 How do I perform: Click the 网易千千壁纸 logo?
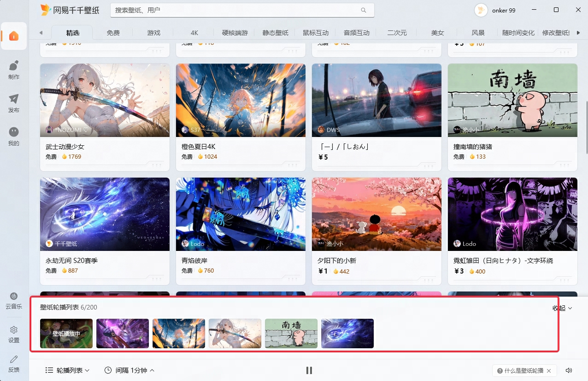70,10
